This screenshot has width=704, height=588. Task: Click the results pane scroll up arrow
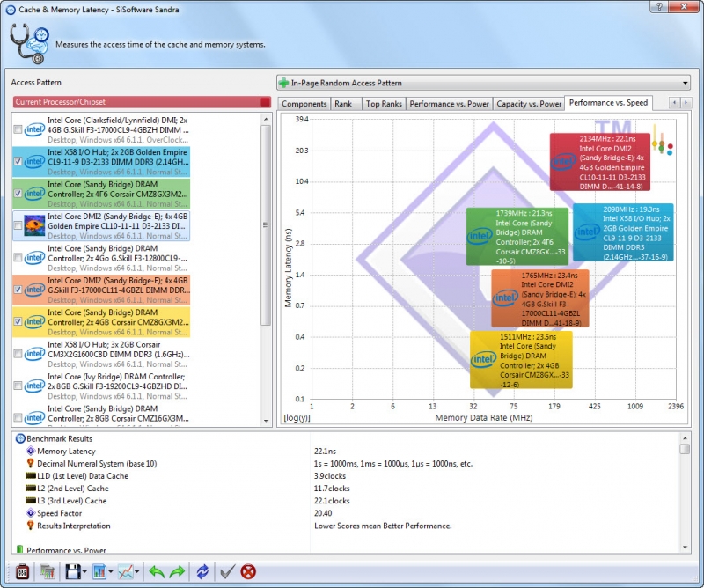coord(685,437)
